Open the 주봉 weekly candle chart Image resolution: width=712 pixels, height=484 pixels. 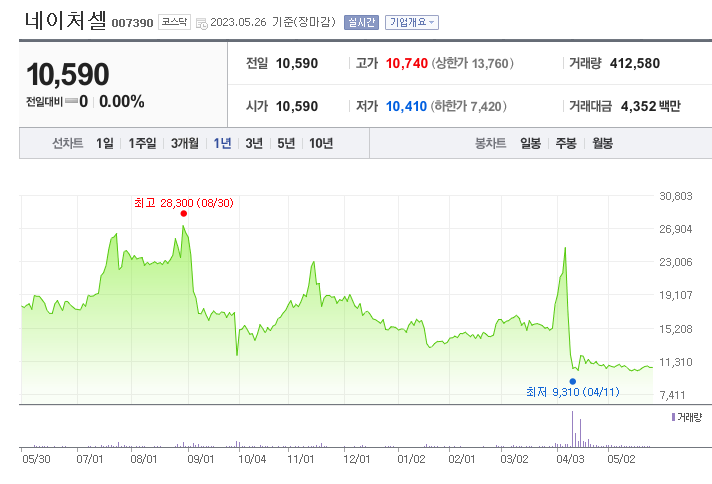click(x=566, y=143)
